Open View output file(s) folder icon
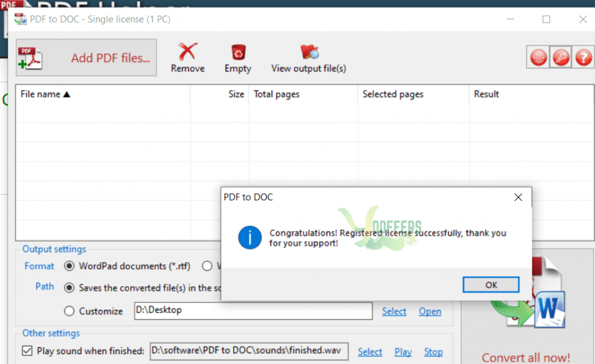The image size is (595, 364). (x=309, y=58)
